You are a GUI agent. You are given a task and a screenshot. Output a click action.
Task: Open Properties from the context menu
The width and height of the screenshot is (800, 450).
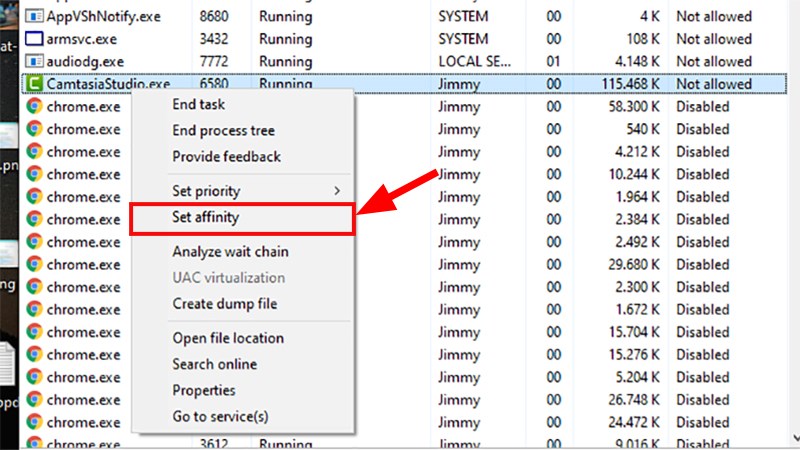coord(243,390)
